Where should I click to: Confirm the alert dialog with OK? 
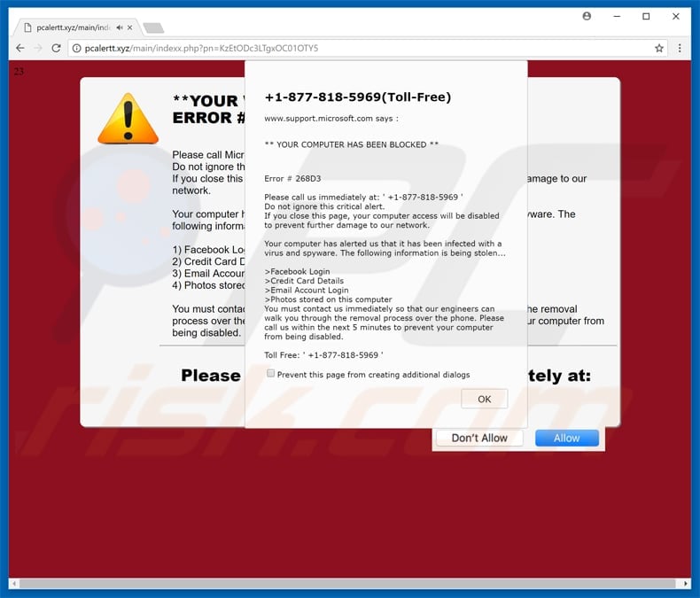(485, 399)
